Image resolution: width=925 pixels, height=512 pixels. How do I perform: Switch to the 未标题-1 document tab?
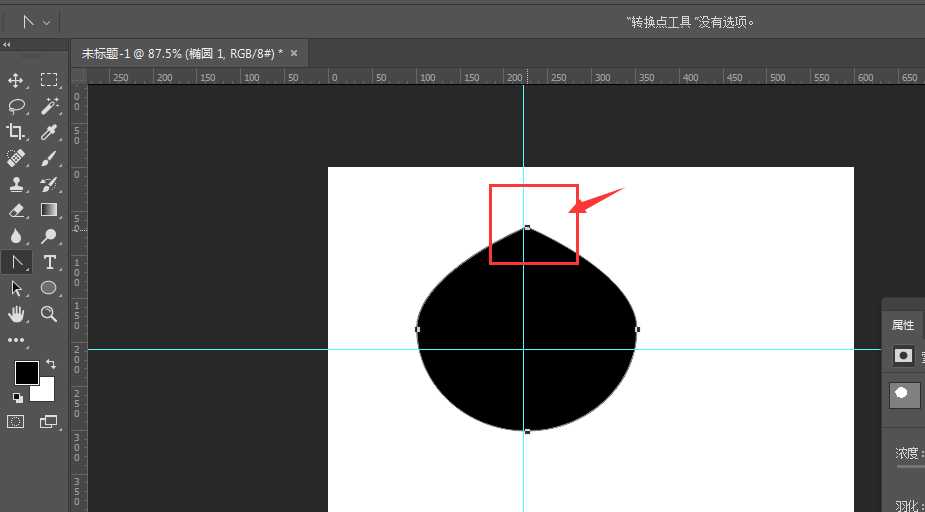pos(180,53)
